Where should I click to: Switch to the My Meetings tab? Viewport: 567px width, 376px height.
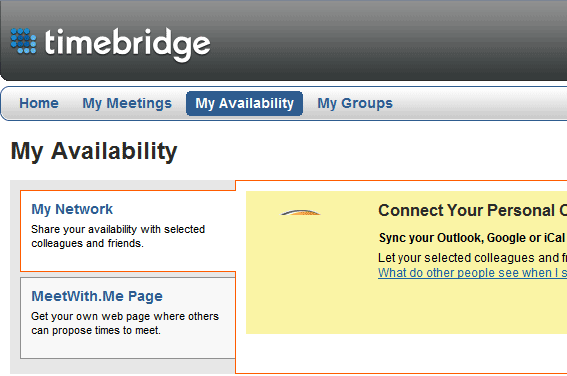[127, 103]
